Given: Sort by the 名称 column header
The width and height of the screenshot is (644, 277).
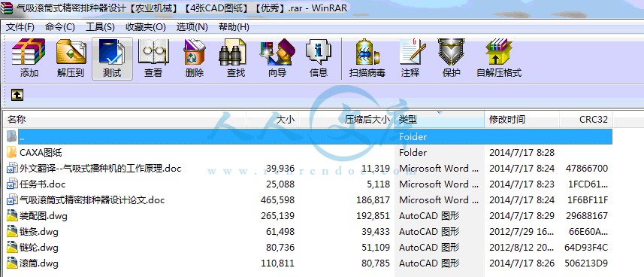Looking at the screenshot, I should (125, 120).
